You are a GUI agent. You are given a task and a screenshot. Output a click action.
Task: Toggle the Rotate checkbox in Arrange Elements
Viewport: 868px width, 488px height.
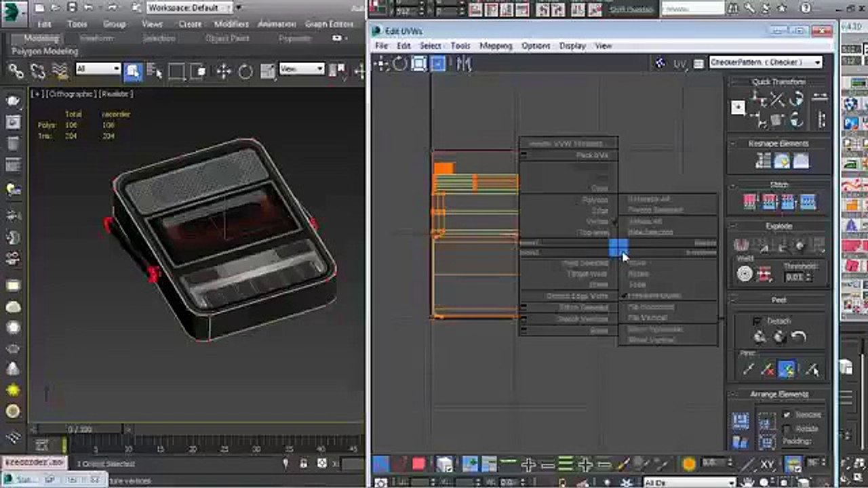(787, 429)
